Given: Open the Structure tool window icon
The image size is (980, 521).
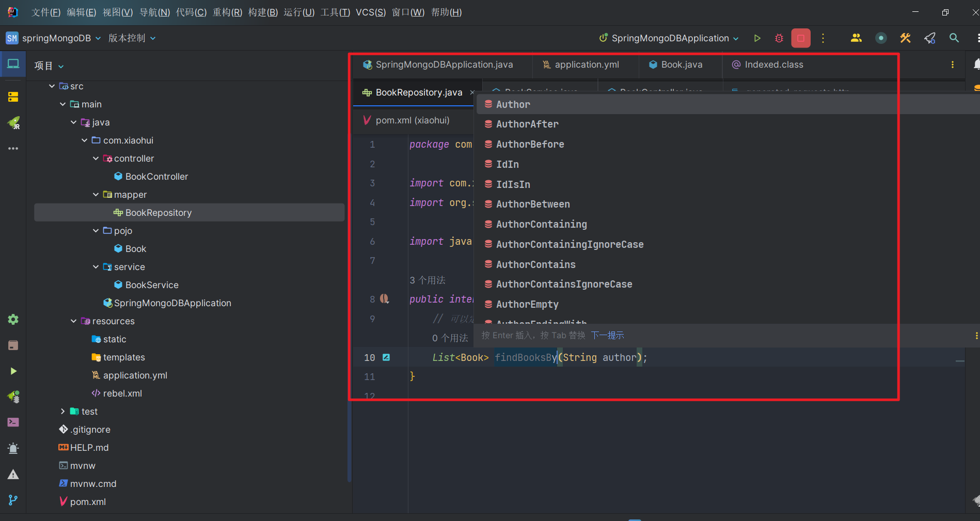Looking at the screenshot, I should click(x=13, y=97).
